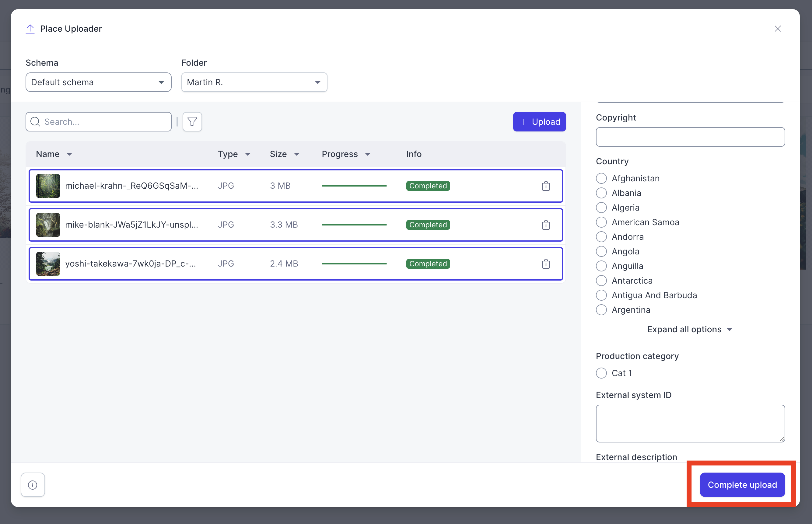The height and width of the screenshot is (524, 812).
Task: Select the michael-krahn forest thumbnail
Action: click(x=48, y=186)
